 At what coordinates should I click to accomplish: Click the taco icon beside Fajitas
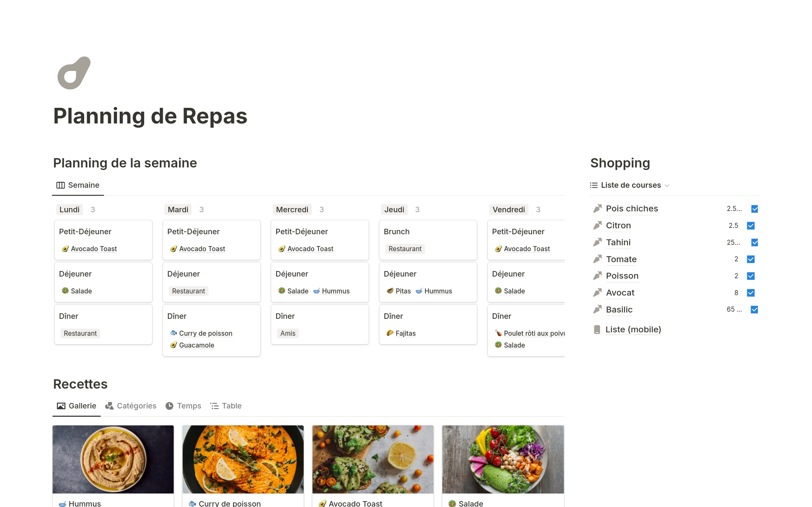pyautogui.click(x=390, y=333)
